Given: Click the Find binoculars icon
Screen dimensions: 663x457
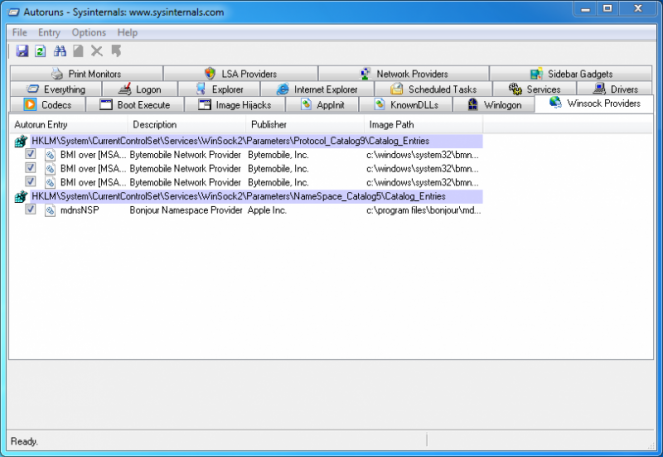Looking at the screenshot, I should coord(59,51).
